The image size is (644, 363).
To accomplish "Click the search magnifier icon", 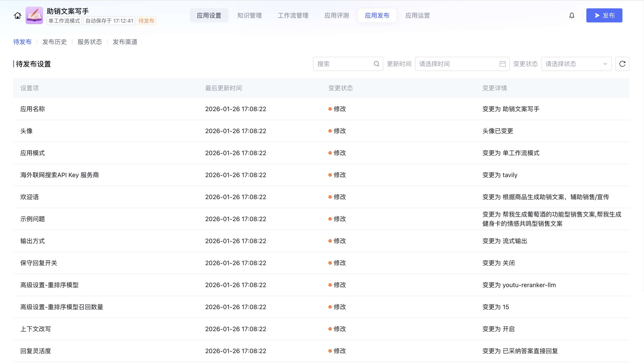I will click(x=376, y=64).
